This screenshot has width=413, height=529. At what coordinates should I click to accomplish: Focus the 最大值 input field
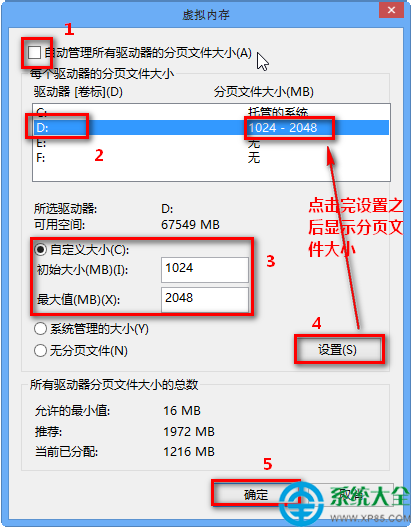[x=205, y=300]
